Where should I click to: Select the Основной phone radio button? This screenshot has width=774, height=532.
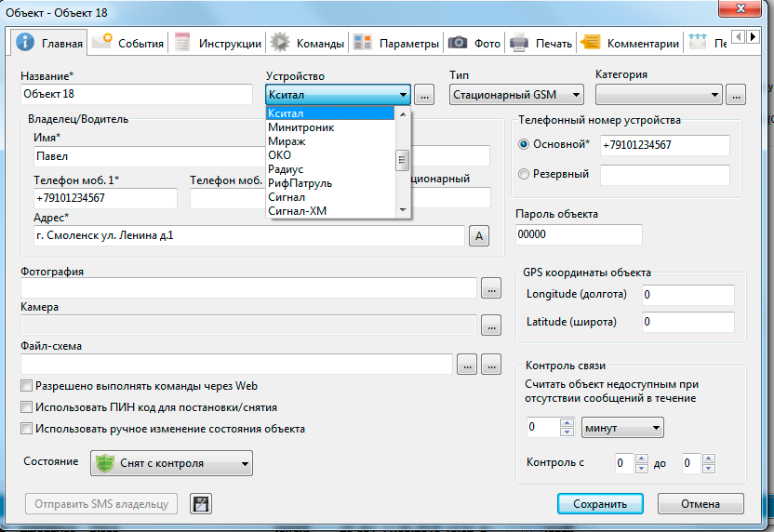click(524, 144)
